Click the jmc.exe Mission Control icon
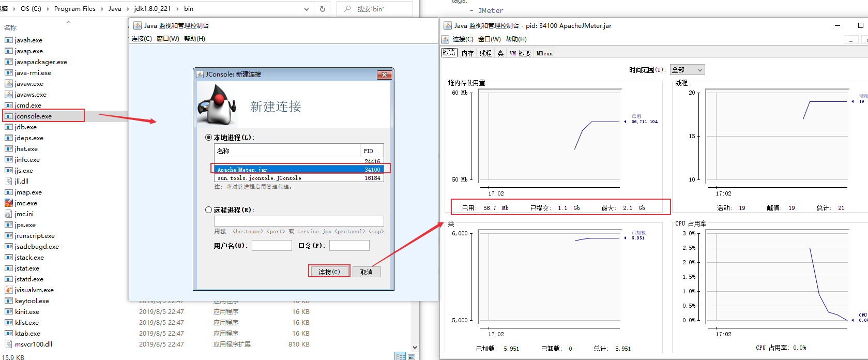The height and width of the screenshot is (360, 868). (x=9, y=203)
